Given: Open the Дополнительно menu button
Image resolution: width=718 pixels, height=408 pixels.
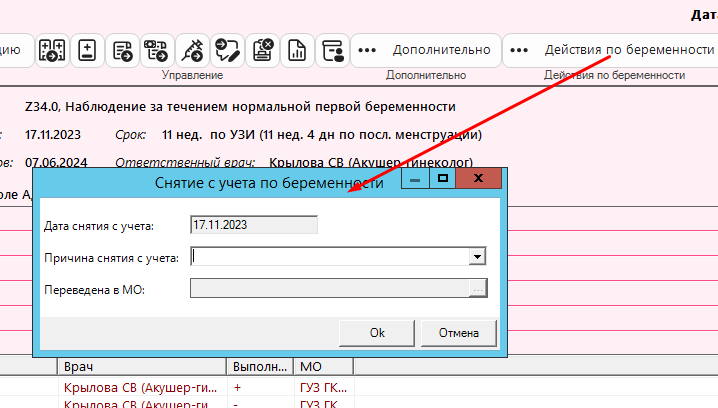Looking at the screenshot, I should [x=426, y=50].
